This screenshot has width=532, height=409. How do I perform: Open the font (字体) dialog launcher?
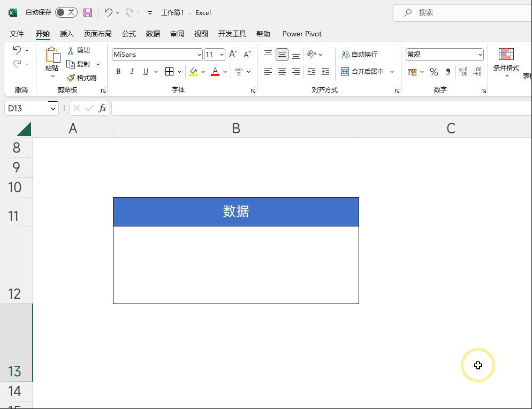[x=253, y=91]
